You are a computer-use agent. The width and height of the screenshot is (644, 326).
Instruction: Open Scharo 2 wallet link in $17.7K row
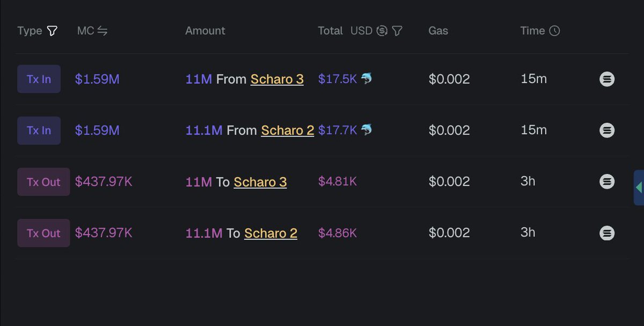click(288, 130)
